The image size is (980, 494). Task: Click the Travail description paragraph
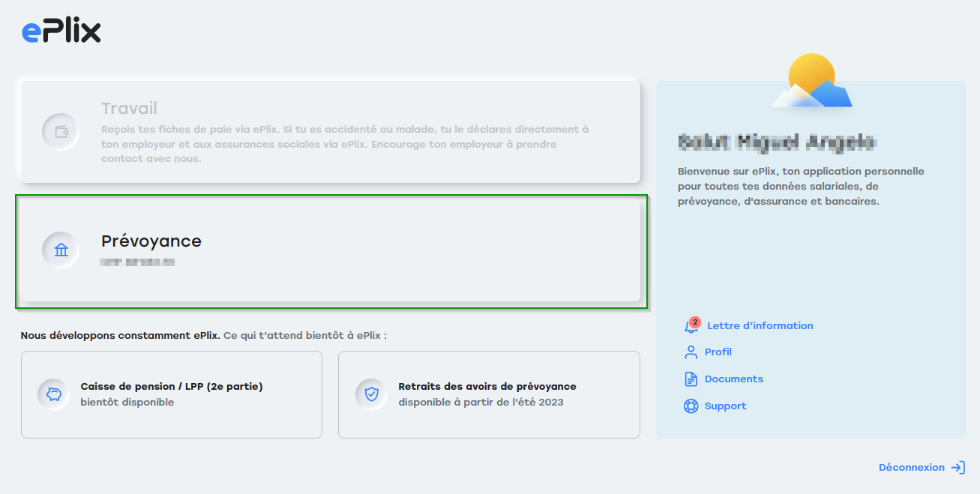(x=345, y=144)
